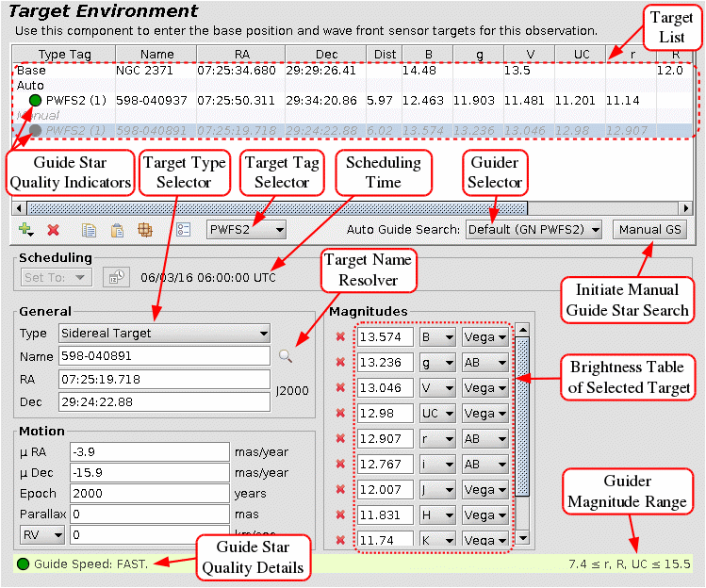Delete the 12.907 r magnitude row
The width and height of the screenshot is (706, 588).
tap(340, 438)
